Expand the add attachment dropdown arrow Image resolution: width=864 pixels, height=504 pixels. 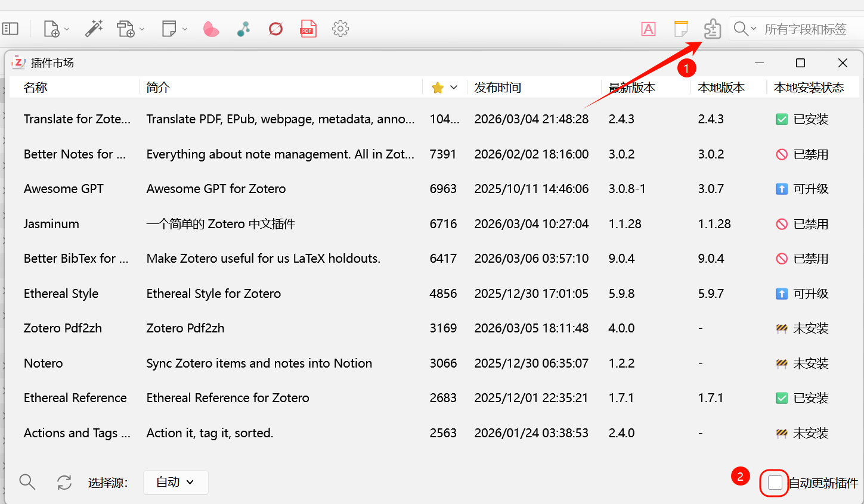click(142, 29)
